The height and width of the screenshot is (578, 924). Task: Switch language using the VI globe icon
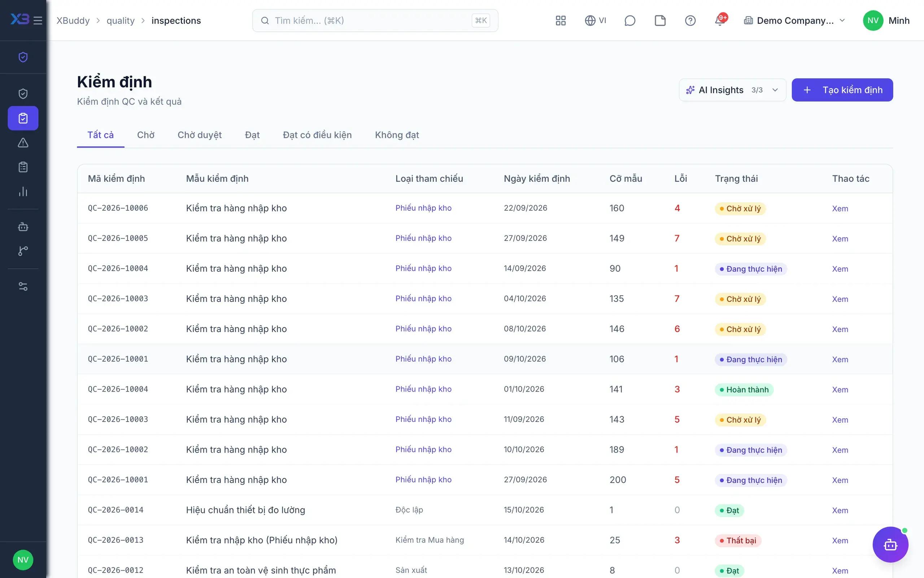(x=595, y=21)
